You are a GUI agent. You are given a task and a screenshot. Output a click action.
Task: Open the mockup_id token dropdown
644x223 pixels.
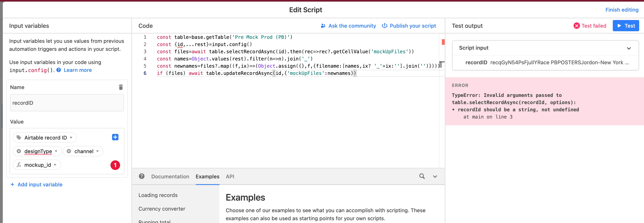[55, 165]
